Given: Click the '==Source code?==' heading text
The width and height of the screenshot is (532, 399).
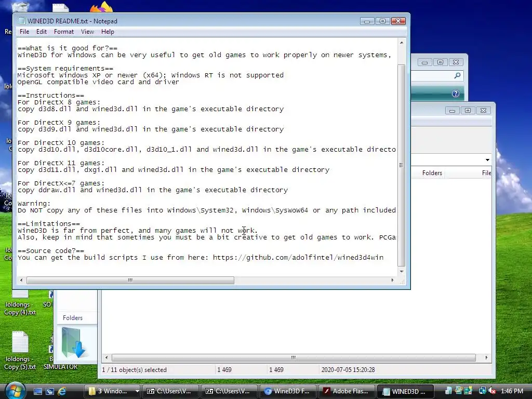Looking at the screenshot, I should tap(50, 251).
